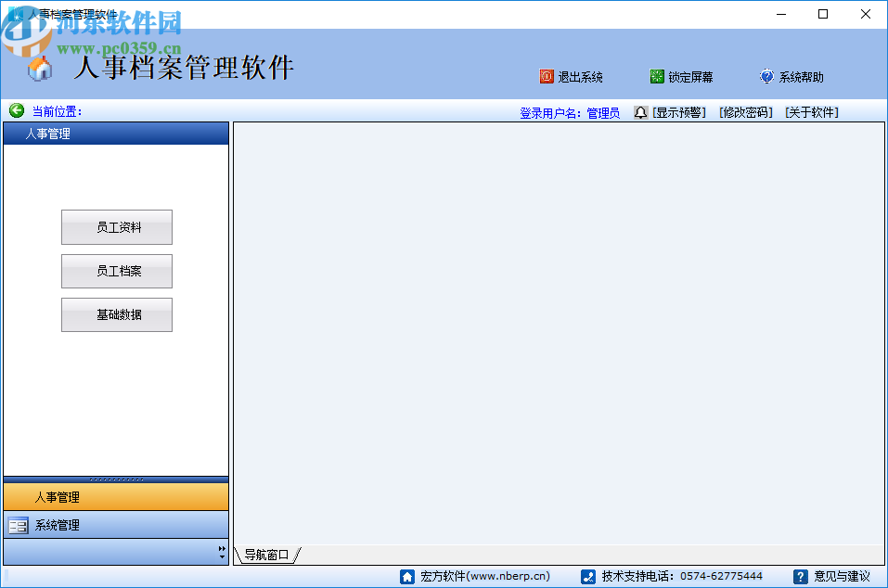This screenshot has height=588, width=888.
Task: Click the house logo in the header
Action: pyautogui.click(x=39, y=70)
